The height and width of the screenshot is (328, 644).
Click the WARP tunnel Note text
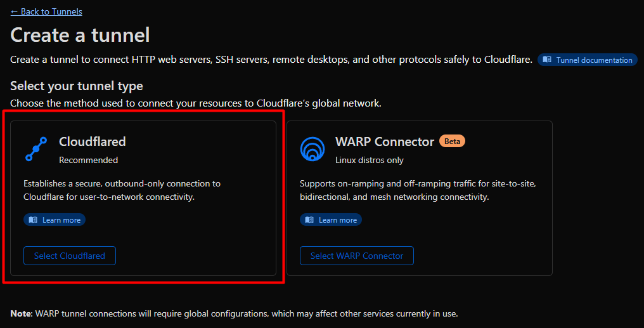point(234,313)
